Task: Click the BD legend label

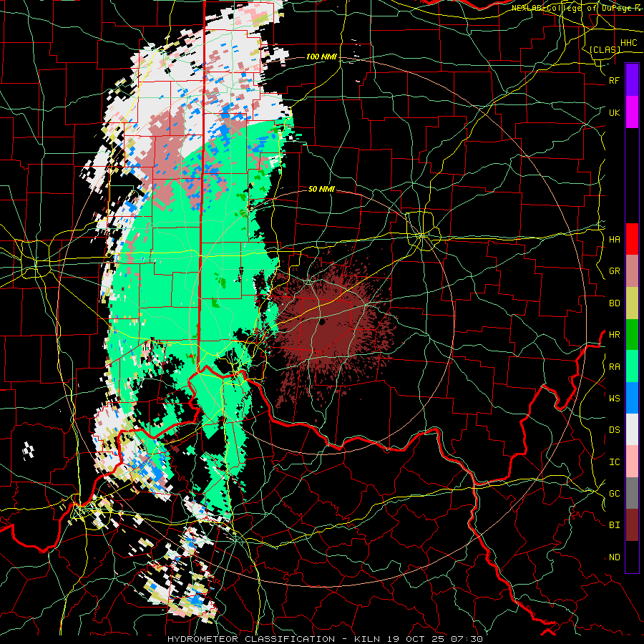Action: (614, 303)
